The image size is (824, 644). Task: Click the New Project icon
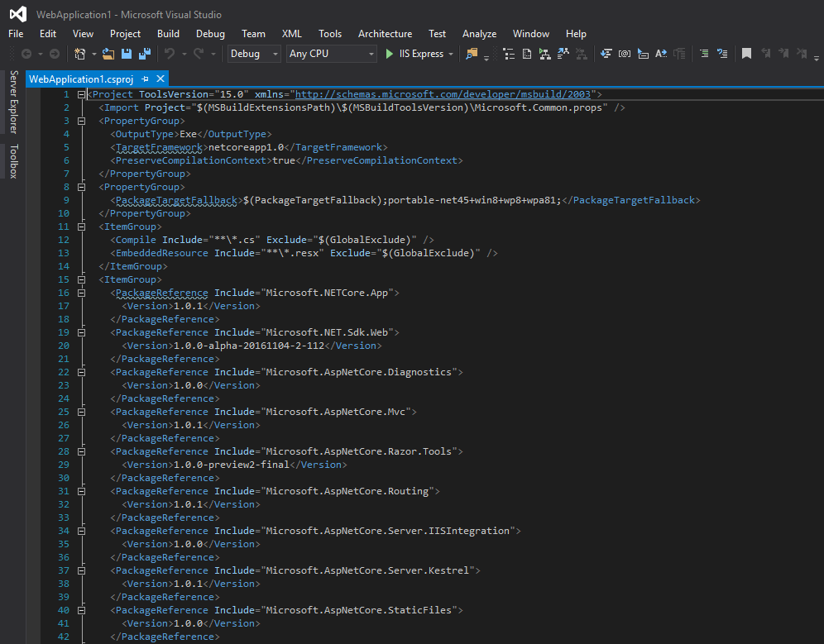pyautogui.click(x=80, y=54)
